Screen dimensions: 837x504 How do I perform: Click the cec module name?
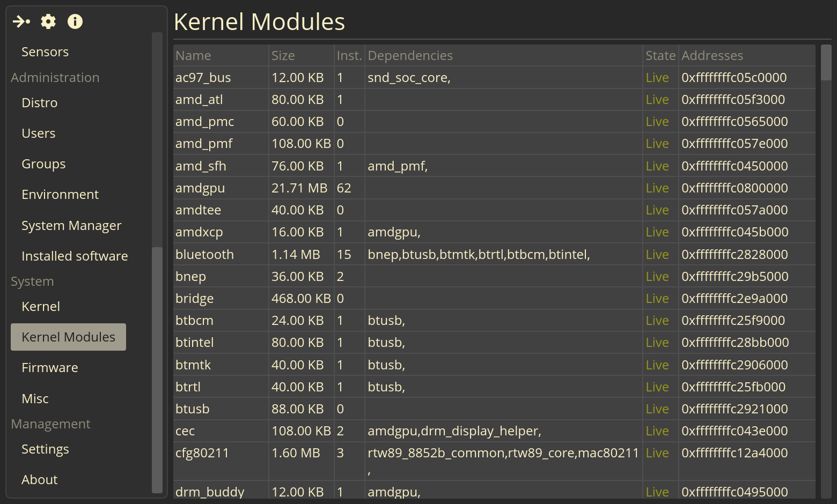(185, 431)
